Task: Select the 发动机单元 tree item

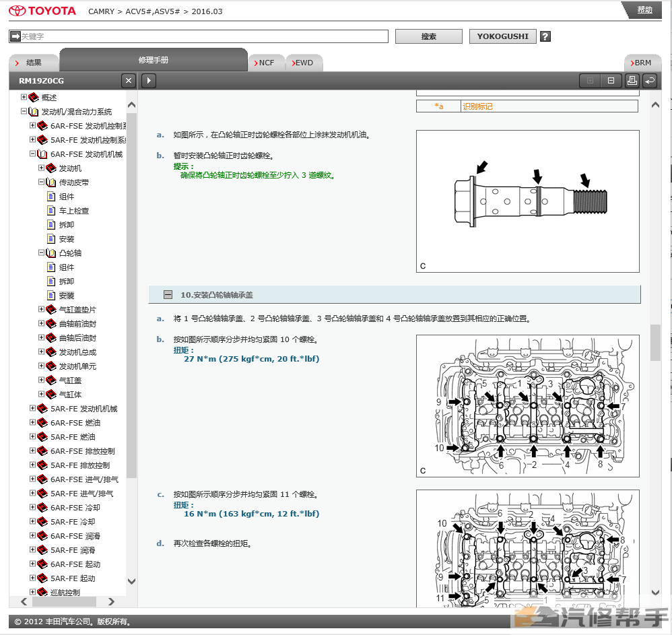Action: (77, 366)
